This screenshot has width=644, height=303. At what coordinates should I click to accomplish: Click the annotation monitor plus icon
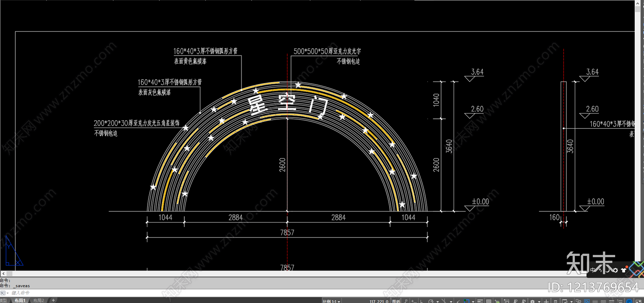tap(546, 301)
